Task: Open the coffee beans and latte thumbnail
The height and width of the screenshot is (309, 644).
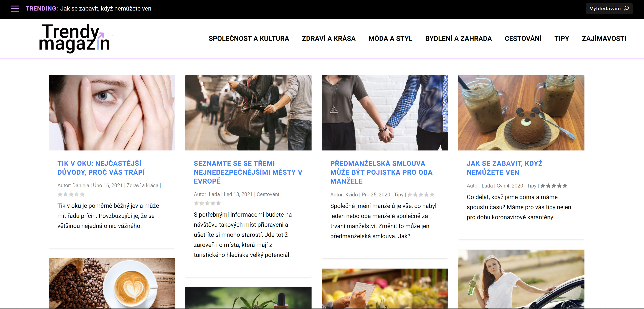Action: click(112, 283)
